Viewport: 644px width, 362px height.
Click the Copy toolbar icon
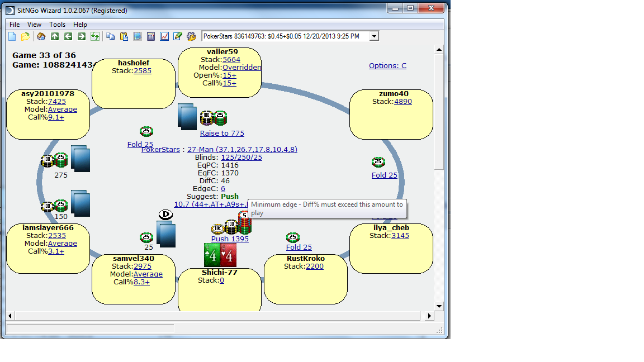111,36
